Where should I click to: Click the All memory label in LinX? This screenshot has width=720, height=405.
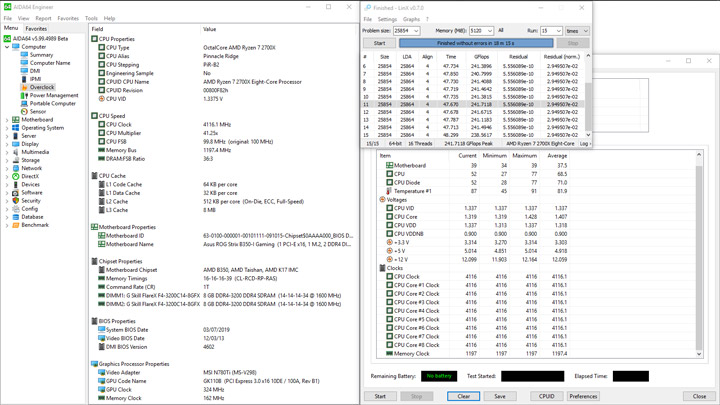[501, 30]
